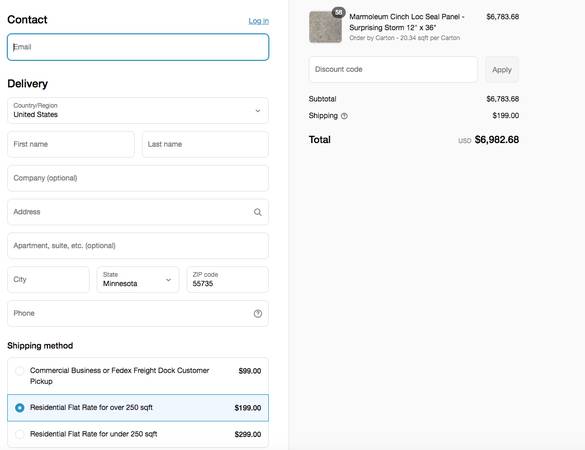The height and width of the screenshot is (450, 585).
Task: Click the Last name field
Action: click(205, 144)
